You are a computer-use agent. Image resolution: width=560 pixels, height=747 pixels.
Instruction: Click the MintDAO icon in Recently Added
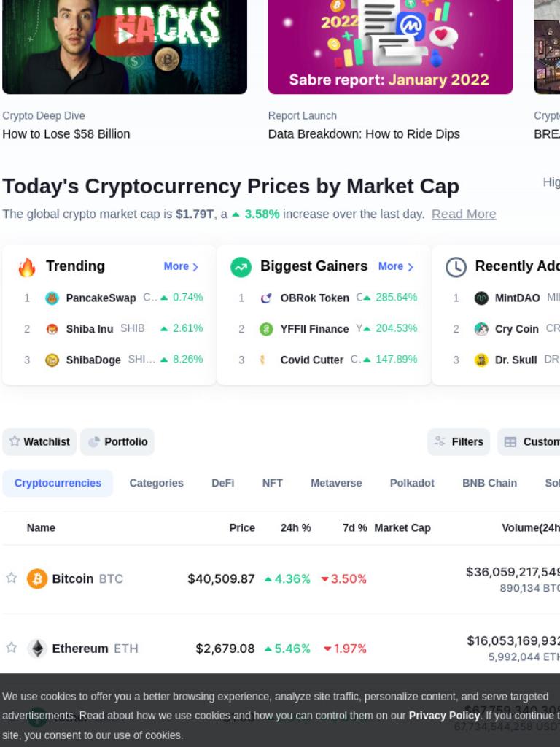click(481, 298)
